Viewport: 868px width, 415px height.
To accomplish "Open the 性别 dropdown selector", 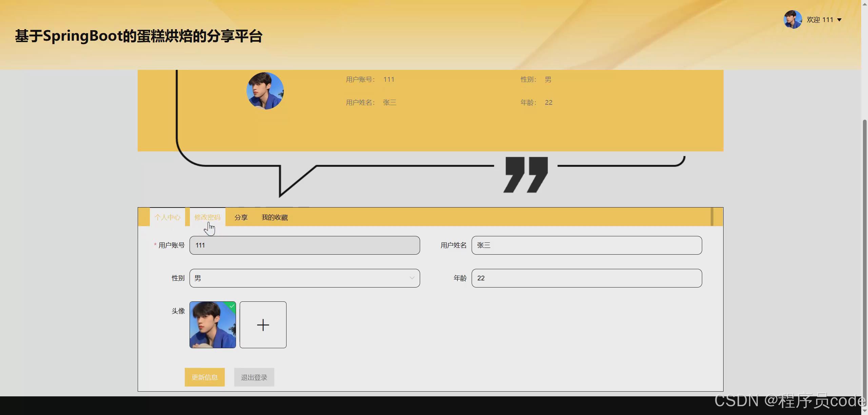I will click(304, 278).
